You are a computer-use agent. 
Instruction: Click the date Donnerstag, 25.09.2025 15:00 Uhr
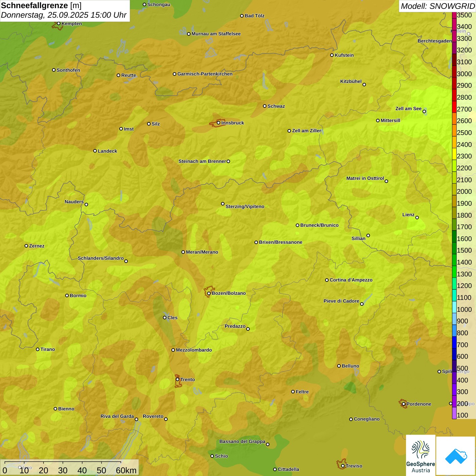(64, 15)
